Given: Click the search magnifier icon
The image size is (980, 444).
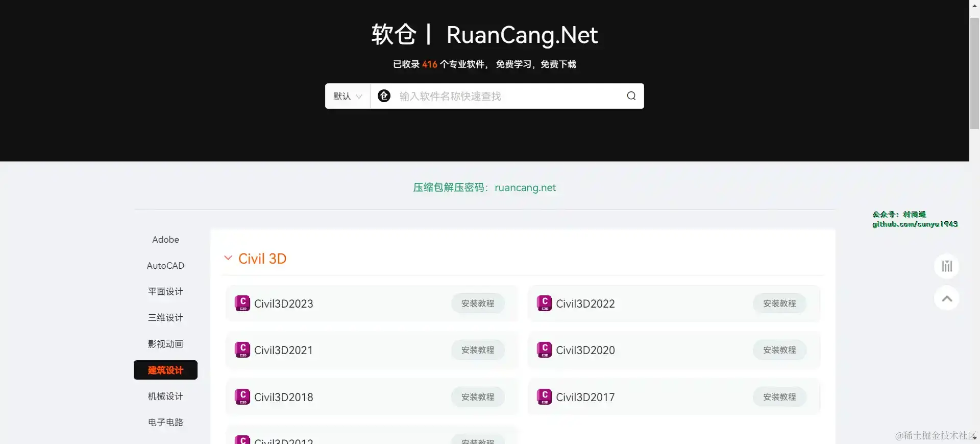Looking at the screenshot, I should 631,96.
